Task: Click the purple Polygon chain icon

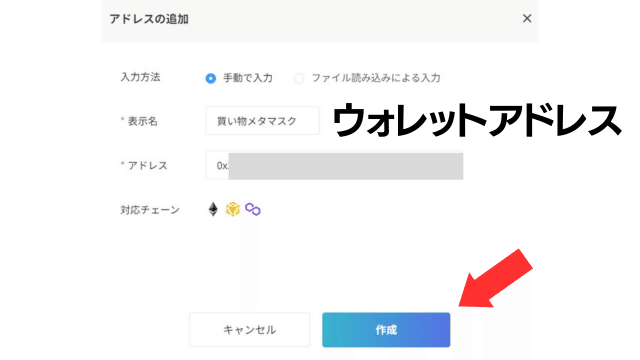Action: (253, 209)
